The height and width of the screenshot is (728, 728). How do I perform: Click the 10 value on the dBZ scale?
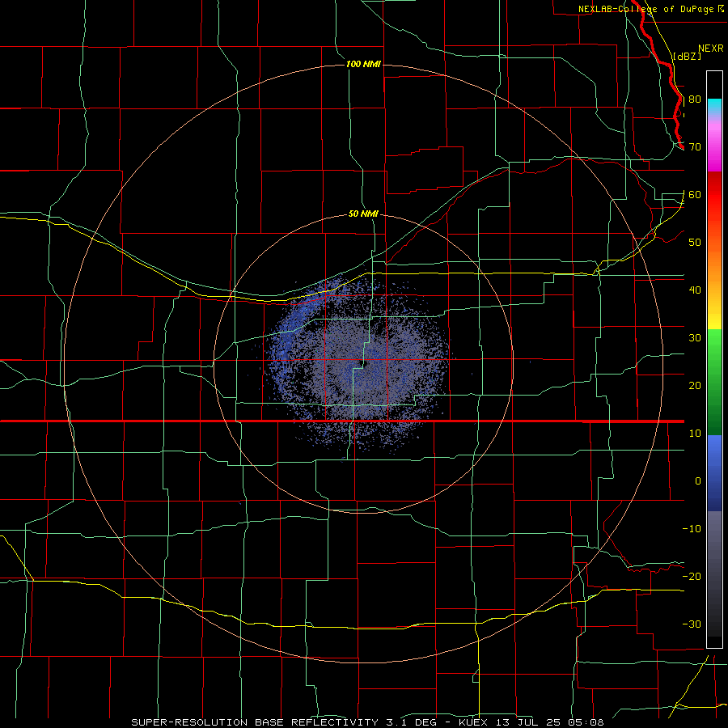click(695, 434)
